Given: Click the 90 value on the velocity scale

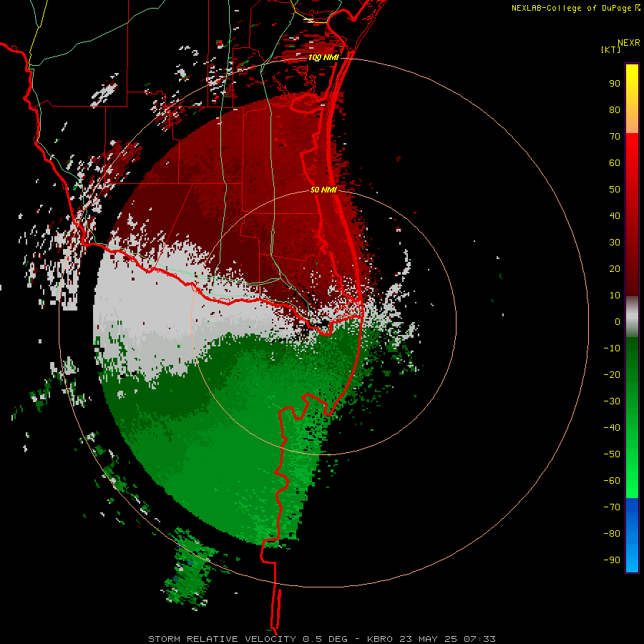Looking at the screenshot, I should [x=615, y=84].
